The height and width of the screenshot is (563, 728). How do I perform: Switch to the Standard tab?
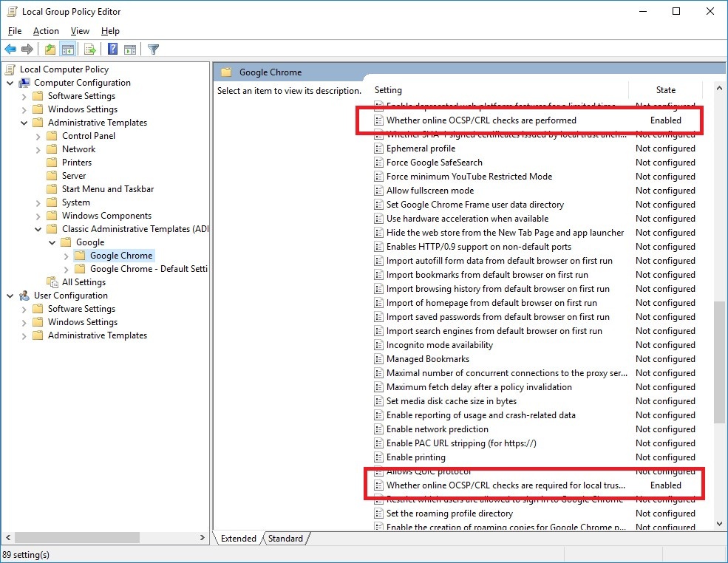(x=285, y=539)
